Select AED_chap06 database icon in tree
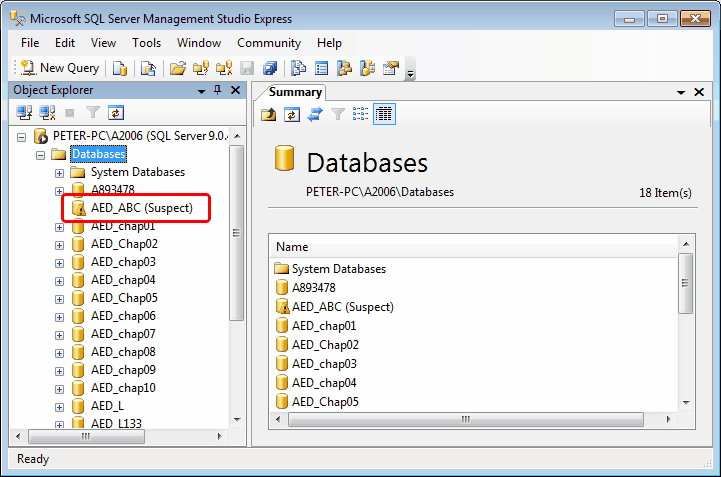Image resolution: width=721 pixels, height=477 pixels. (78, 316)
